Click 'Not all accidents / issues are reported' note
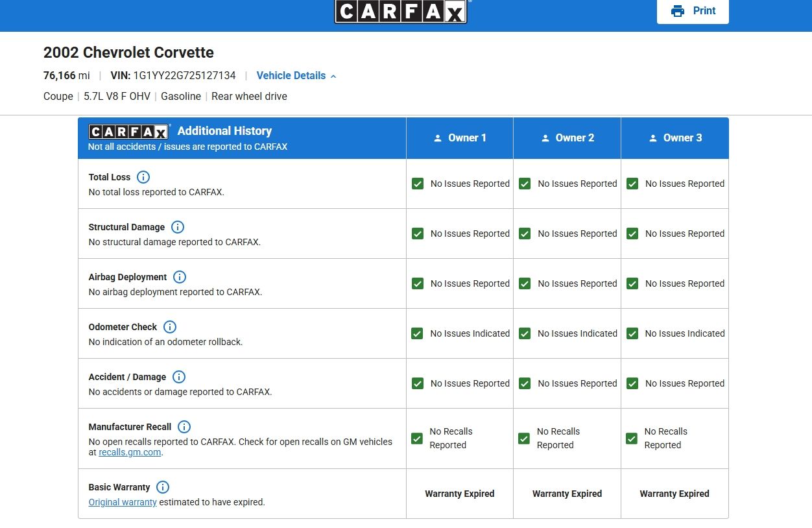Viewport: 812px width, 528px height. pos(187,147)
